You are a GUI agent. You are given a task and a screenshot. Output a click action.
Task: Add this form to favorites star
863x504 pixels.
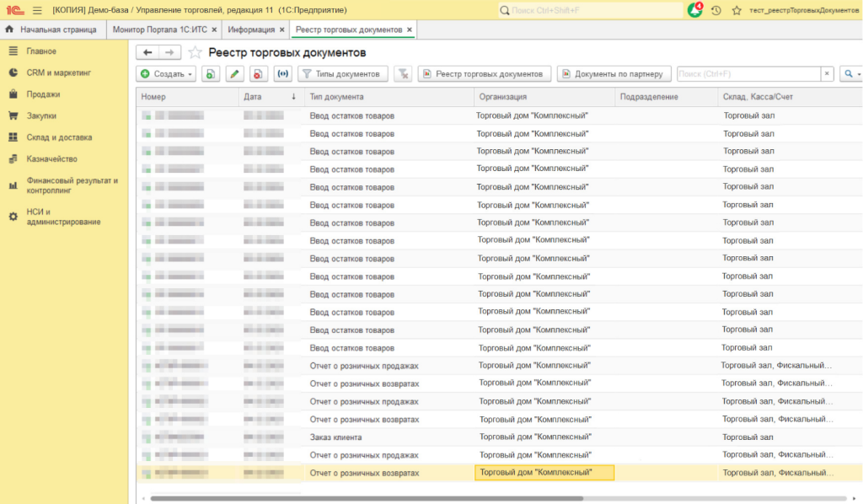point(195,52)
